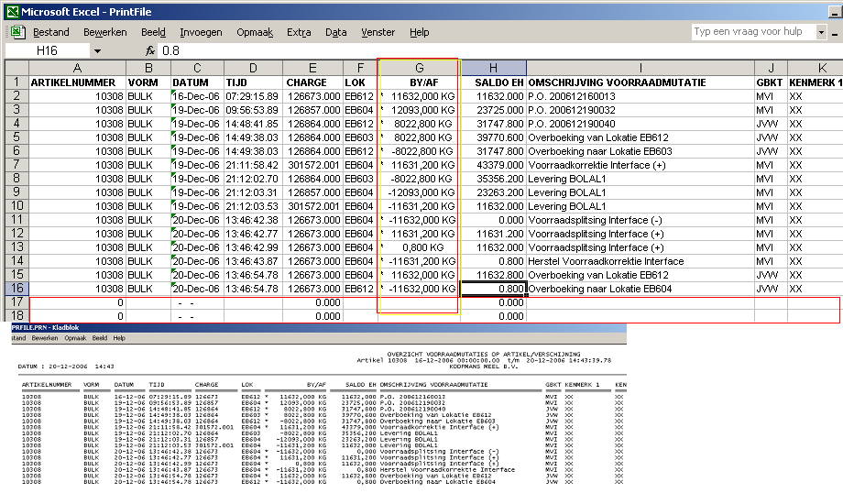Click selected cell H16 showing 0.800
843x504 pixels.
(494, 289)
